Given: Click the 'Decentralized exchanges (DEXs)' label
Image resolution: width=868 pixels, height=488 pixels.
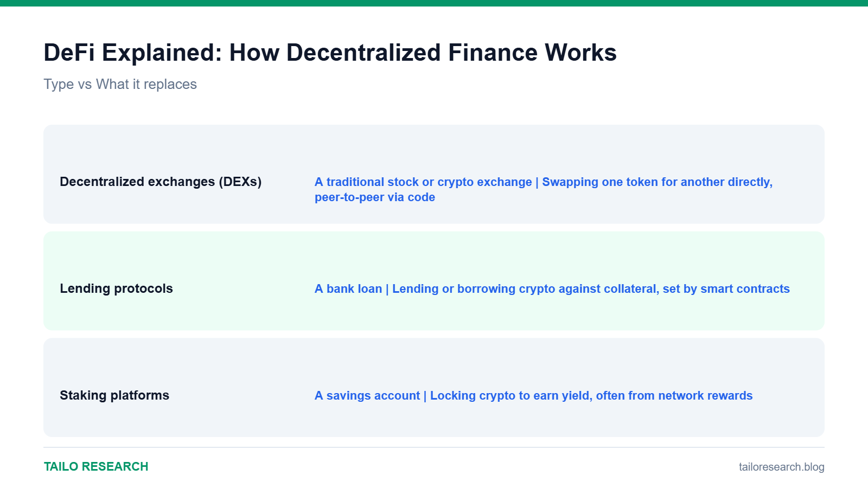Looking at the screenshot, I should pyautogui.click(x=161, y=182).
